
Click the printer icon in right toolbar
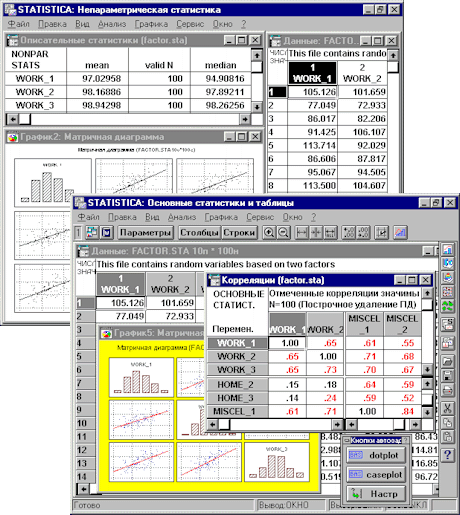(x=448, y=389)
